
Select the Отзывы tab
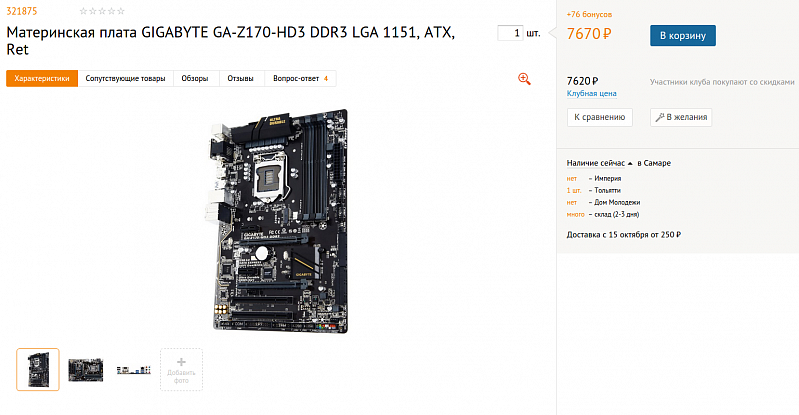(241, 79)
